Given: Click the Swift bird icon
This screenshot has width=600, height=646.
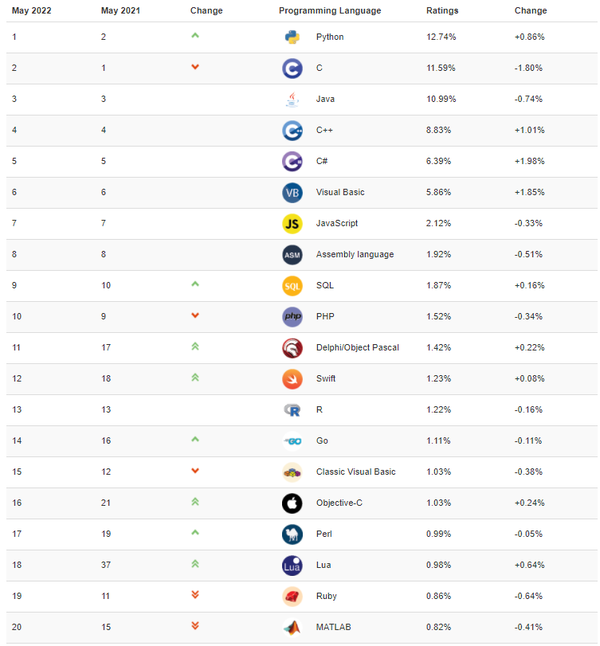Looking at the screenshot, I should click(292, 378).
